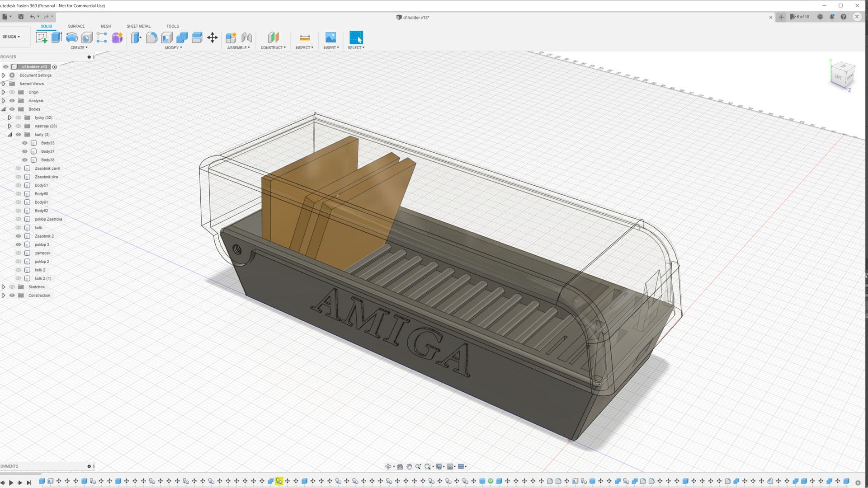Show the Zasobnik zavit body
This screenshot has height=488, width=868.
pyautogui.click(x=19, y=169)
